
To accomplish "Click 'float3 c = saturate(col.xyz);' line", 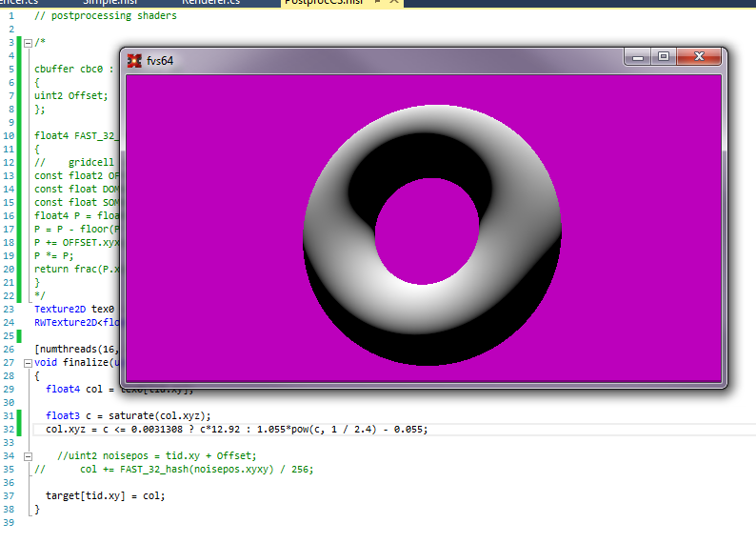I will pyautogui.click(x=129, y=415).
